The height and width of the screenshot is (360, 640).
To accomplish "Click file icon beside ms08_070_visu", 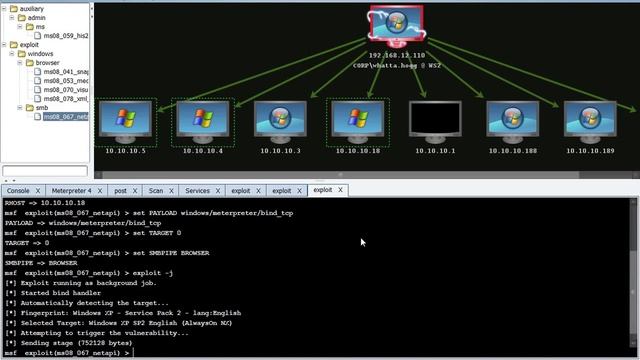I will [x=38, y=89].
